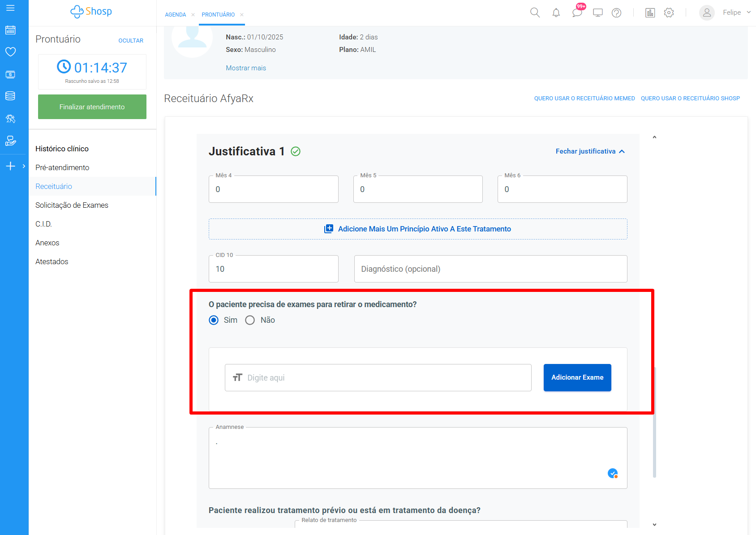Open the hamburger menu icon
The image size is (756, 535).
(x=10, y=8)
